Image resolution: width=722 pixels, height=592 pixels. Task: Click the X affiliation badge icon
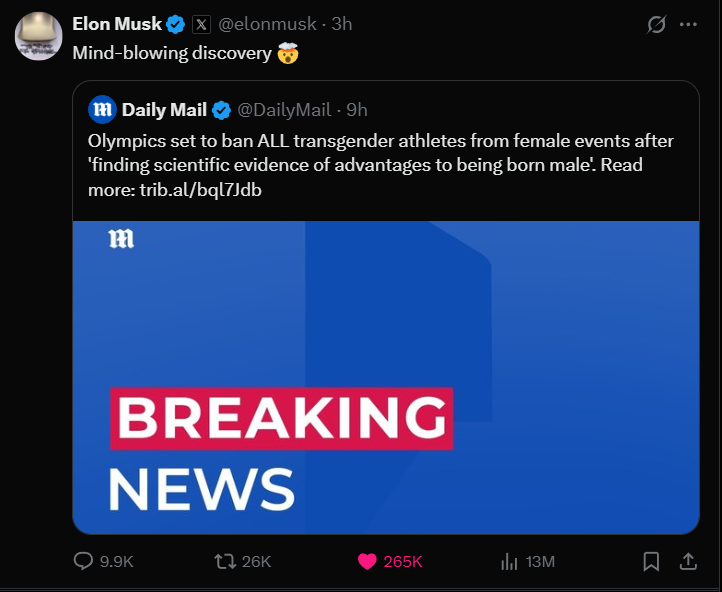(x=200, y=24)
